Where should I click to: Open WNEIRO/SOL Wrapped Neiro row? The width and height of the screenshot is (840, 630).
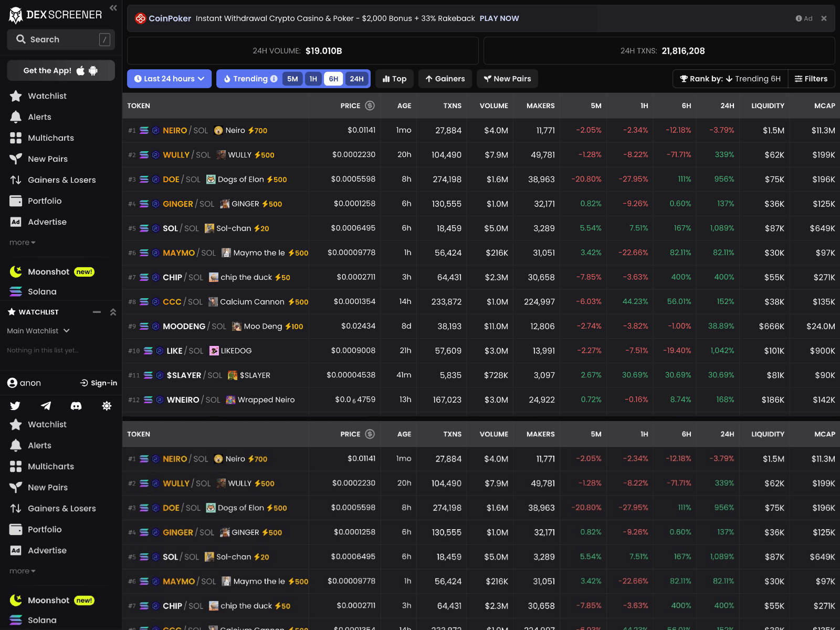click(x=481, y=400)
